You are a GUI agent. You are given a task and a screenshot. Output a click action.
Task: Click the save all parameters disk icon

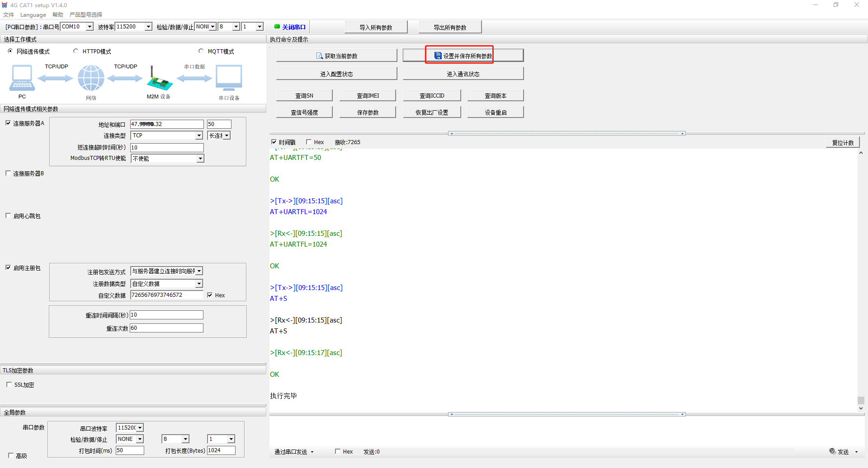(x=438, y=56)
